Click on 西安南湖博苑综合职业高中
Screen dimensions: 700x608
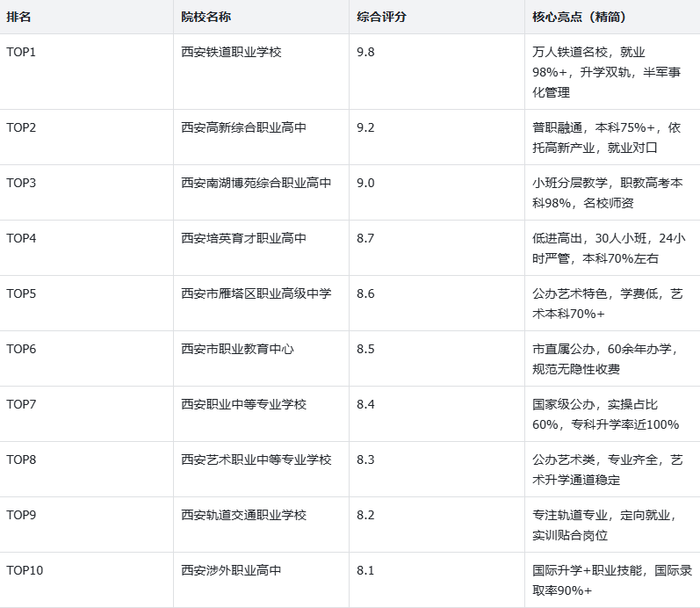(x=256, y=184)
